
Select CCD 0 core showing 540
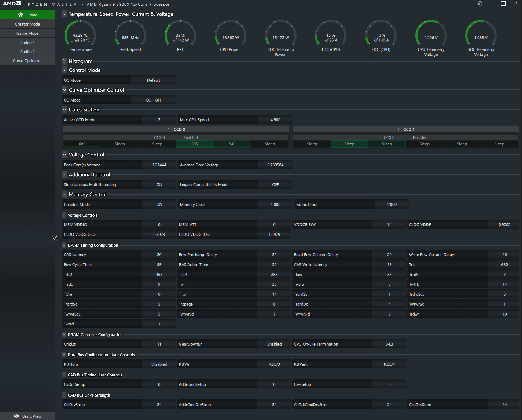point(232,144)
